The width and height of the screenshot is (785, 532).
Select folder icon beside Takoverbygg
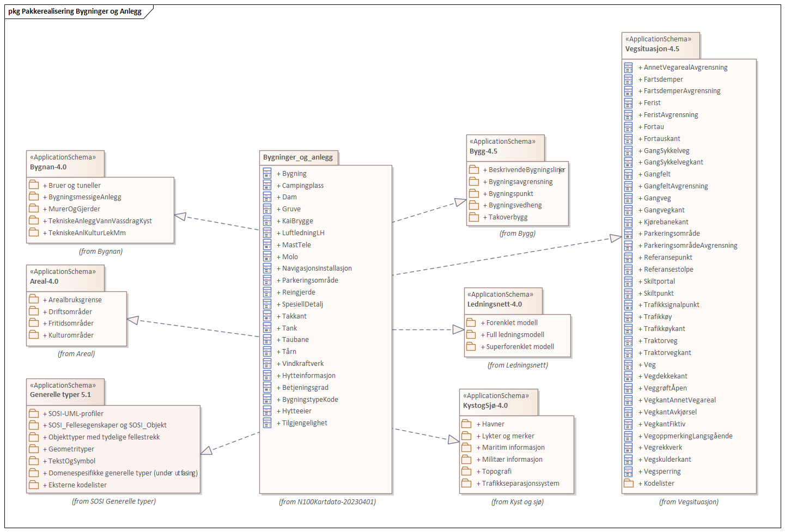click(x=474, y=217)
